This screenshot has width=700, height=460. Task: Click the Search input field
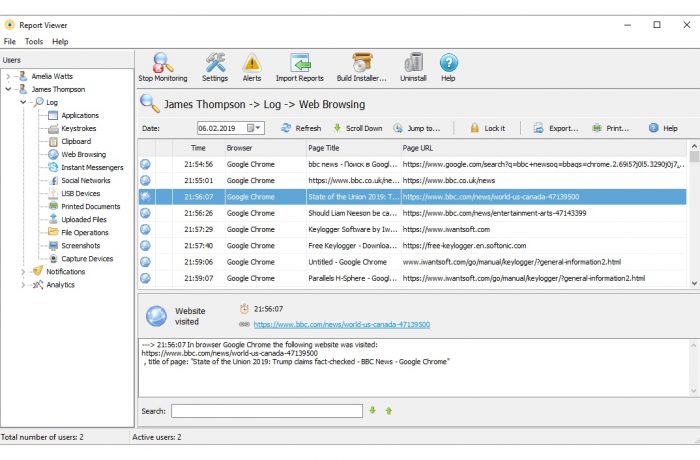[x=267, y=411]
